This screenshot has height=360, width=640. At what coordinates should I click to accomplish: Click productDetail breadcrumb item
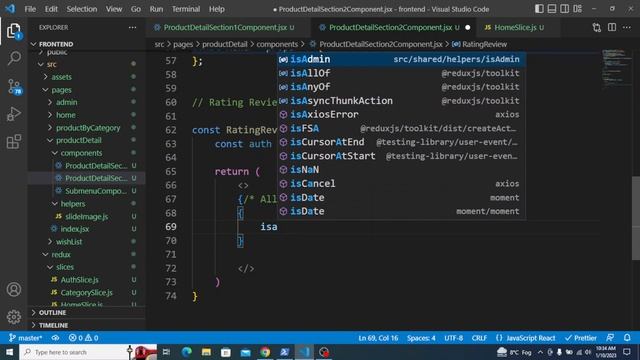[x=224, y=44]
